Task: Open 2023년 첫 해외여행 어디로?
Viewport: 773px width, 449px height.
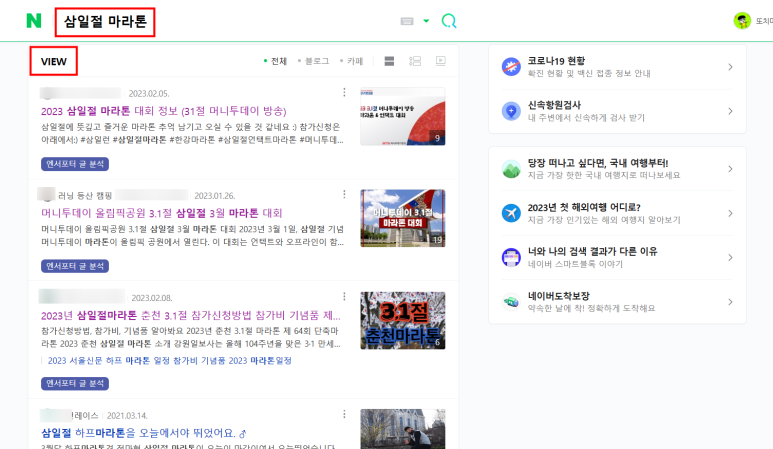Action: click(584, 207)
